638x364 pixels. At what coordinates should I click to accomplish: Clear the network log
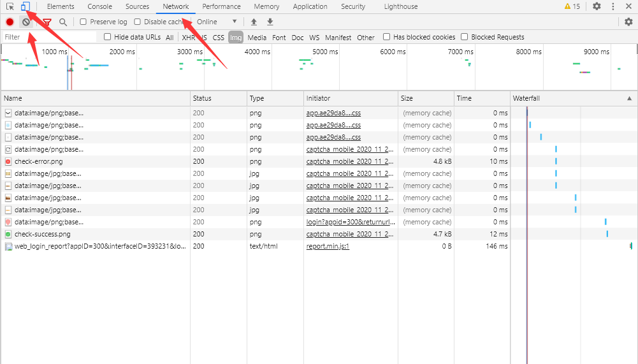[25, 22]
